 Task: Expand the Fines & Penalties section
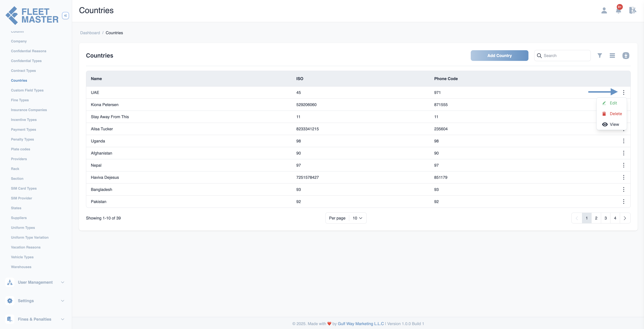click(x=62, y=319)
